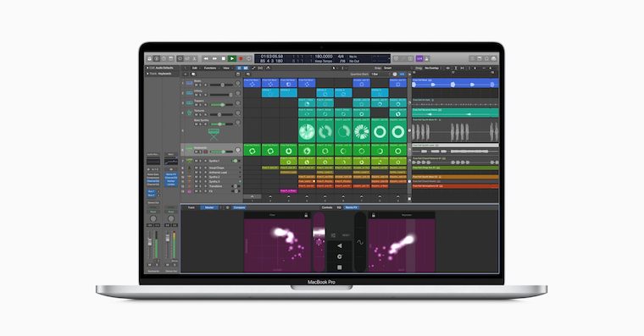Screen dimensions: 644x336
Task: Click the reverse arrow in Remix FX
Action: coord(339,245)
